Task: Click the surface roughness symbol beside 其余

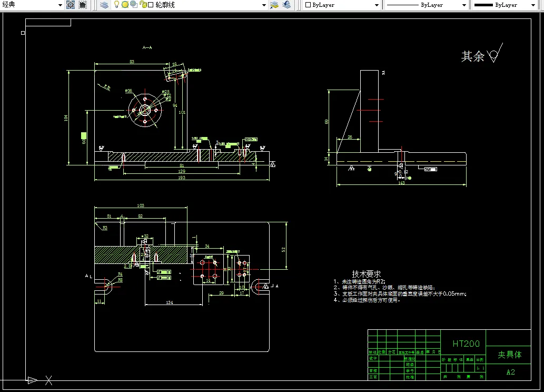Action: [x=494, y=55]
